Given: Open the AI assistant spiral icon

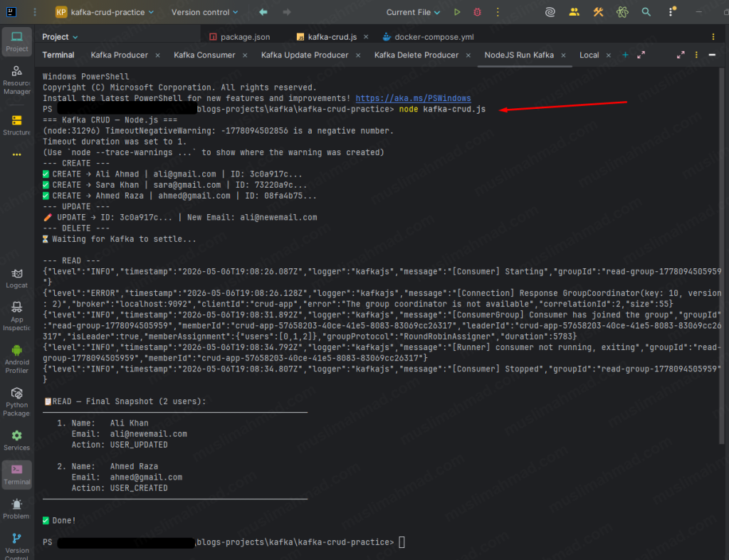Looking at the screenshot, I should (550, 12).
